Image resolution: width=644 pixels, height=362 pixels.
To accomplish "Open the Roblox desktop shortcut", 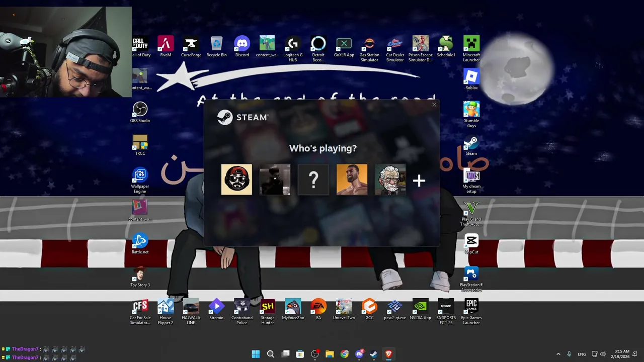I will (471, 79).
